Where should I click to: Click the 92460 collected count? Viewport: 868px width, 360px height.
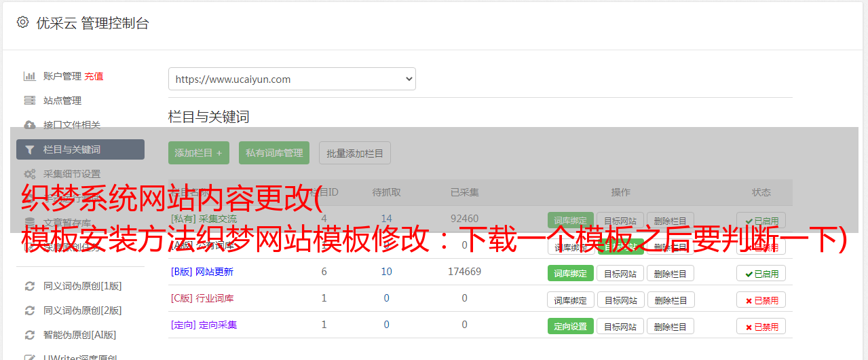(x=465, y=219)
